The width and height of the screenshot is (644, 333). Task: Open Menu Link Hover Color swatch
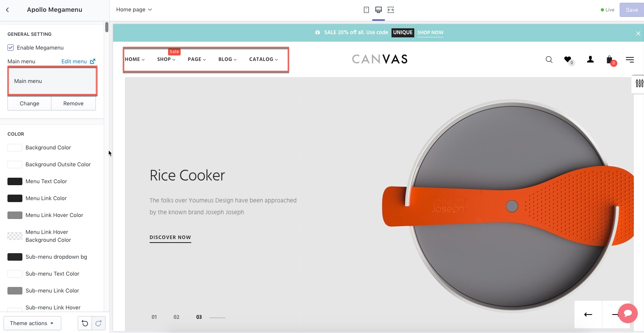click(x=15, y=215)
